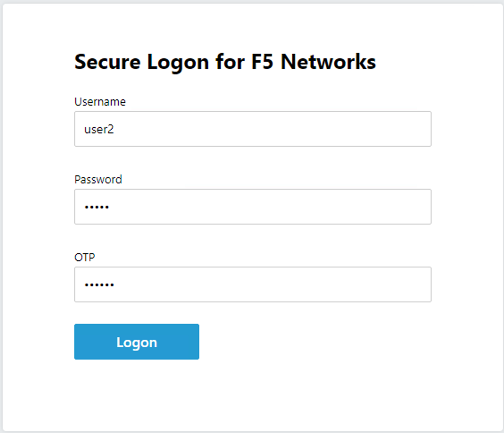This screenshot has height=433, width=504.
Task: Click the word 'Networks' in the heading
Action: 328,61
